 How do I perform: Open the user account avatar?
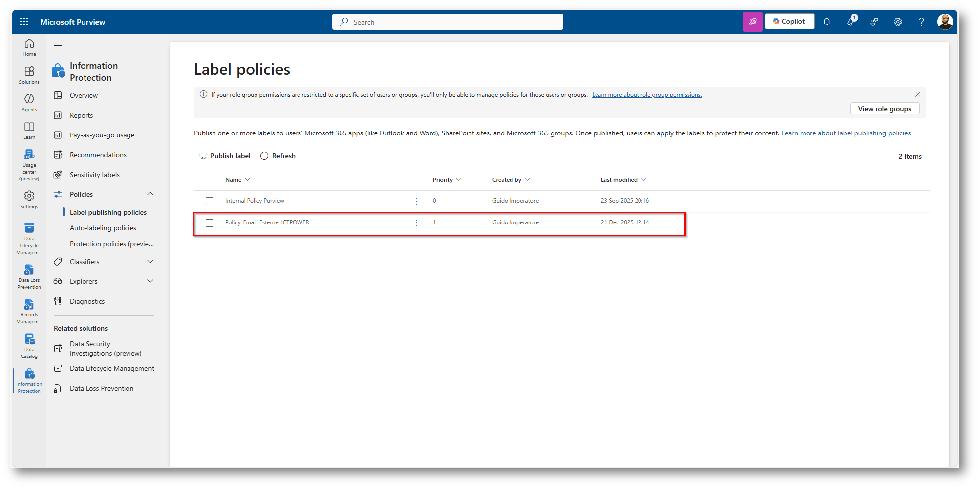945,22
